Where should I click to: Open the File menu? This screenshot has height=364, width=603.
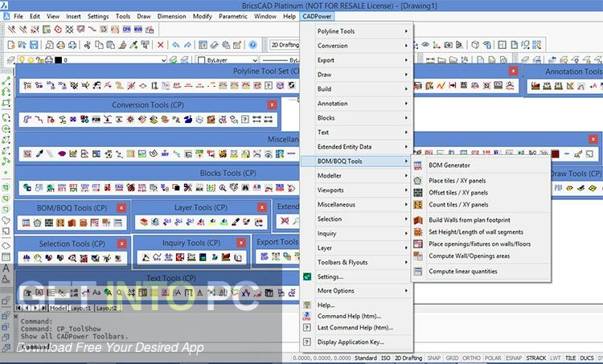18,16
